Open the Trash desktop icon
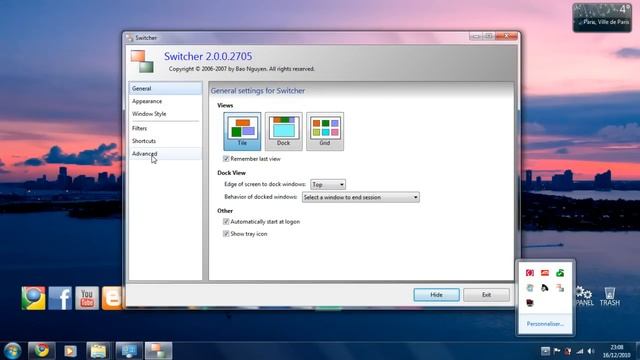This screenshot has height=360, width=640. tap(610, 296)
